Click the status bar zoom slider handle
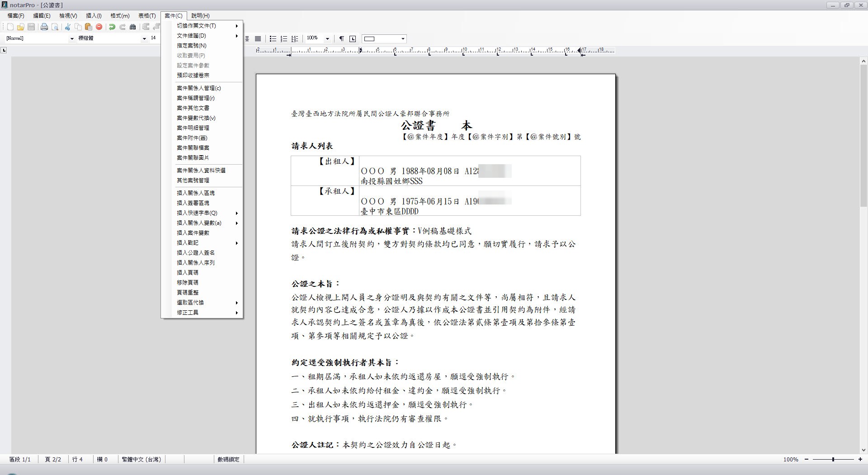Screen dimensions: 868x475 pyautogui.click(x=833, y=459)
